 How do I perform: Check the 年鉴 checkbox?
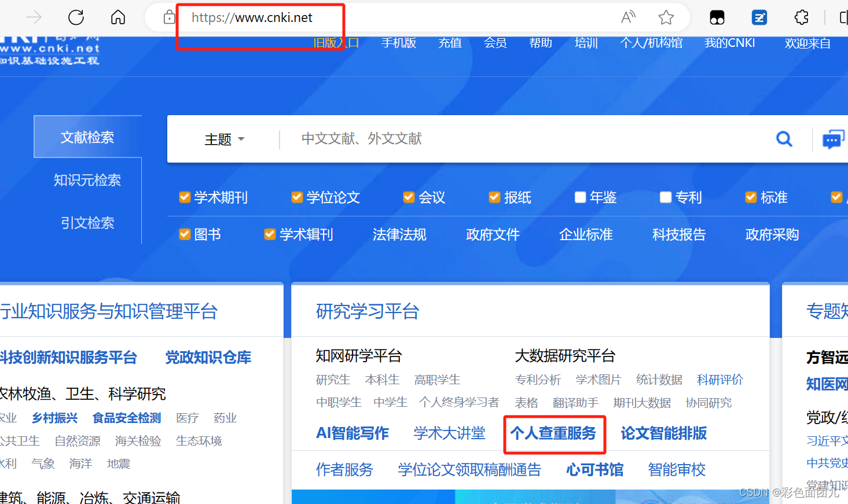click(580, 197)
